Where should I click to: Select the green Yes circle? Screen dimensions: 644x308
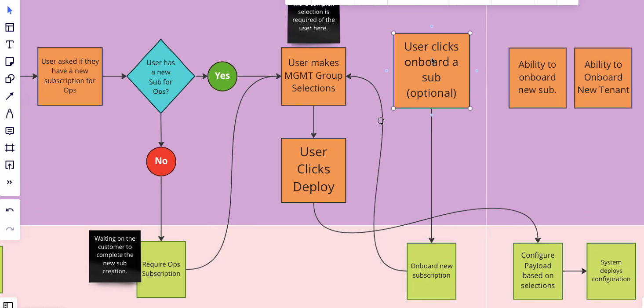[222, 76]
